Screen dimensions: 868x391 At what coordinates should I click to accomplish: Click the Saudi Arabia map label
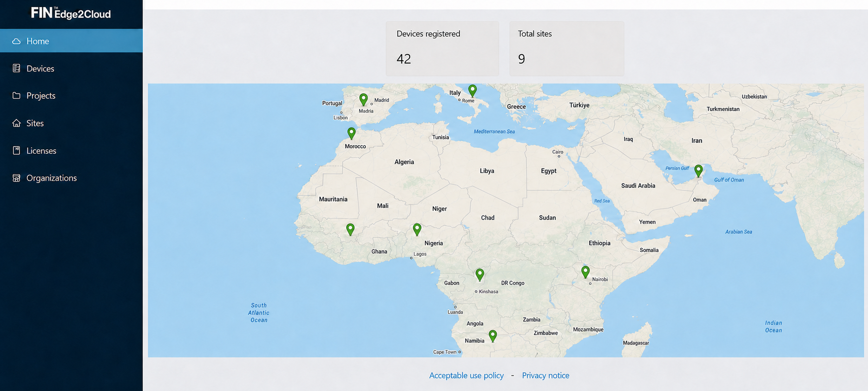(638, 186)
